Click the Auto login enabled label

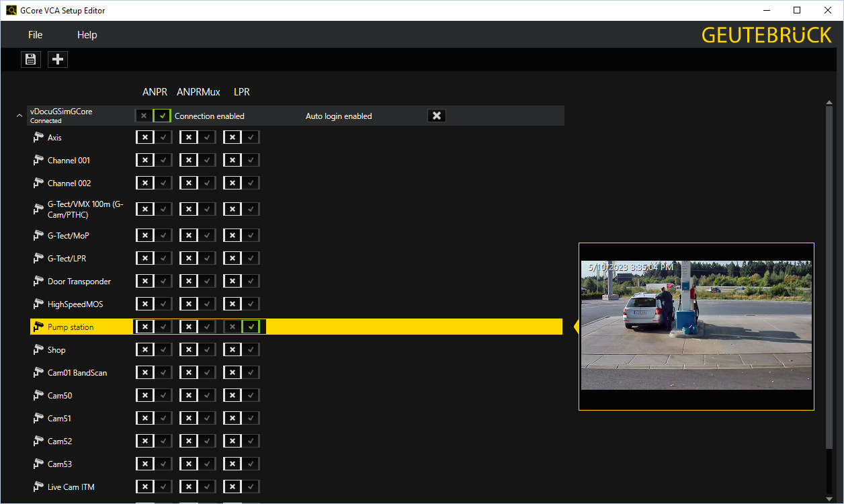[x=339, y=116]
